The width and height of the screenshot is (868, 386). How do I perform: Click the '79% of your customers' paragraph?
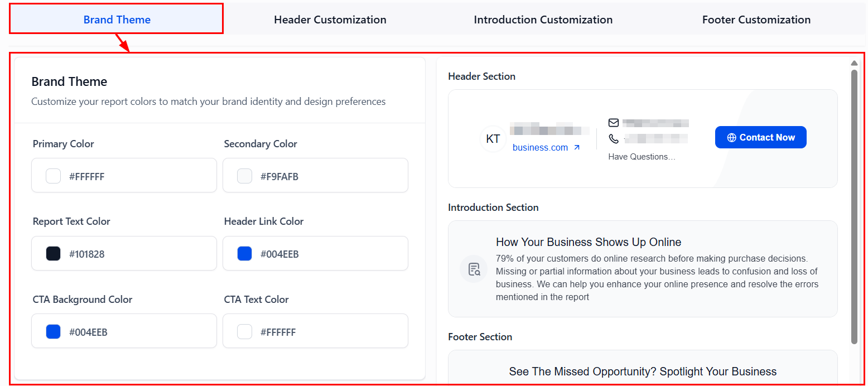(657, 278)
